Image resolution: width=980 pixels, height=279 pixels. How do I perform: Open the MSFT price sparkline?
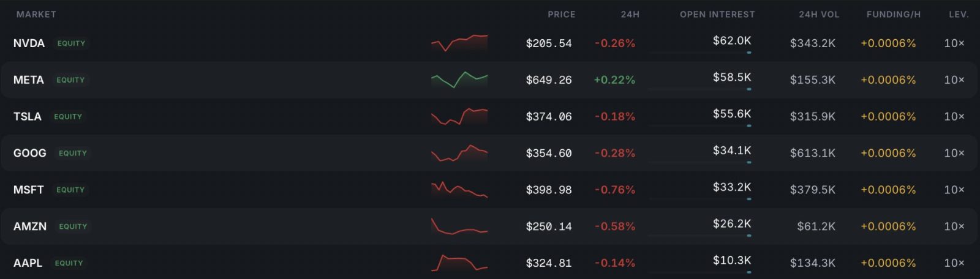click(x=459, y=190)
